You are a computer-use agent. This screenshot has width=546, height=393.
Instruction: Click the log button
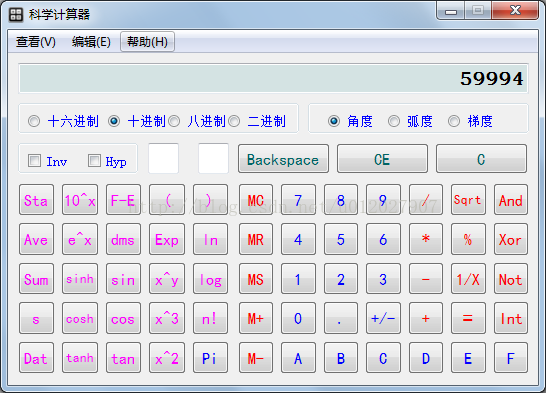click(210, 279)
